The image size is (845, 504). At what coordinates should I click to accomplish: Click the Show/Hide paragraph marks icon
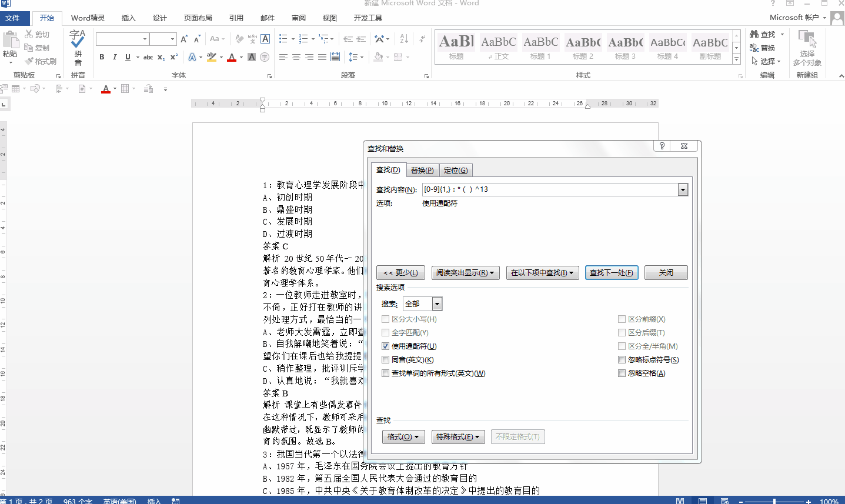click(x=422, y=39)
